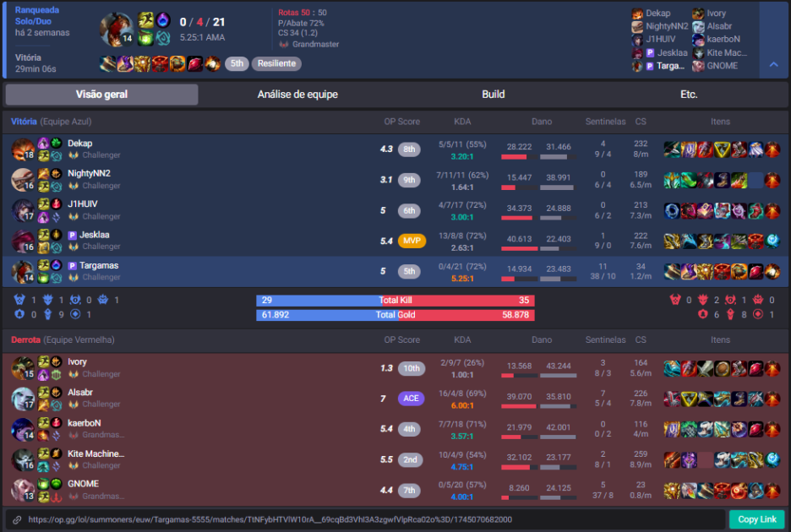Click the Resiliente tag badge
This screenshot has width=791, height=532.
click(276, 64)
